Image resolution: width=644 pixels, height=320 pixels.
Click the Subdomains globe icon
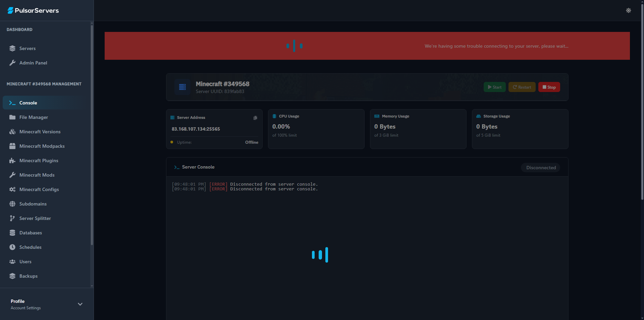(x=12, y=204)
